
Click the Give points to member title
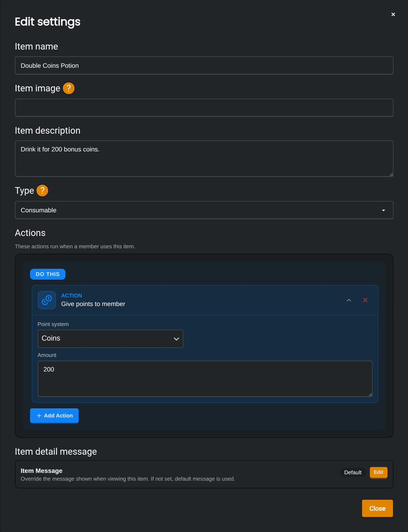click(93, 304)
